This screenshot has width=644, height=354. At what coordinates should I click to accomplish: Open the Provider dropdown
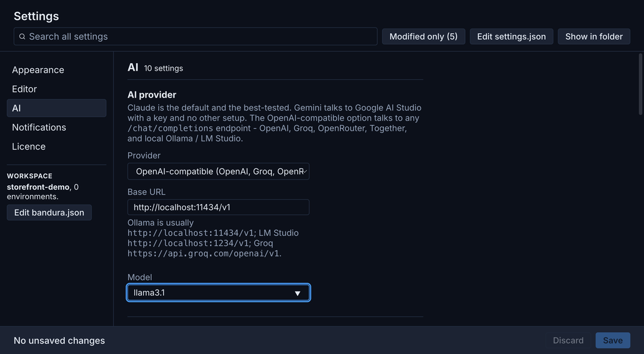tap(218, 171)
